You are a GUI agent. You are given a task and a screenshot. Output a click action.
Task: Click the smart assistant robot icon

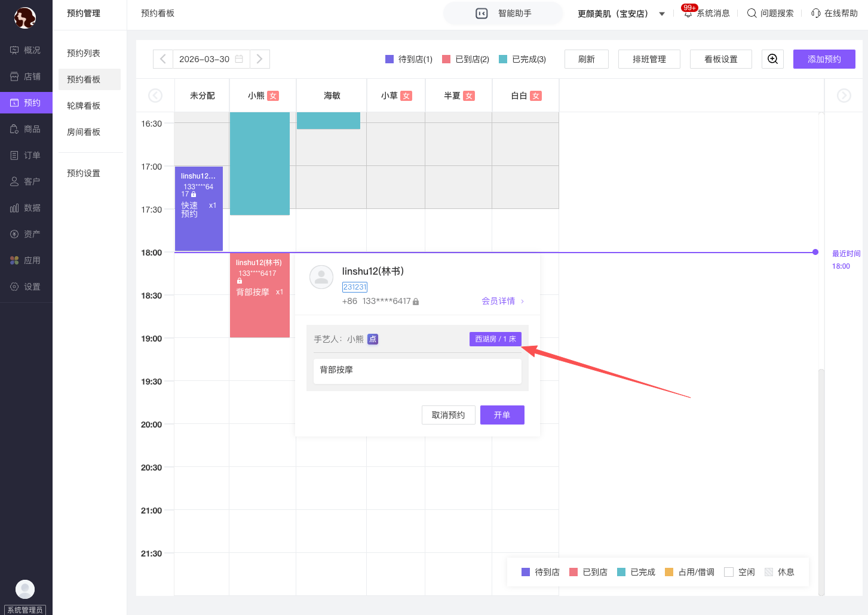[x=481, y=13]
